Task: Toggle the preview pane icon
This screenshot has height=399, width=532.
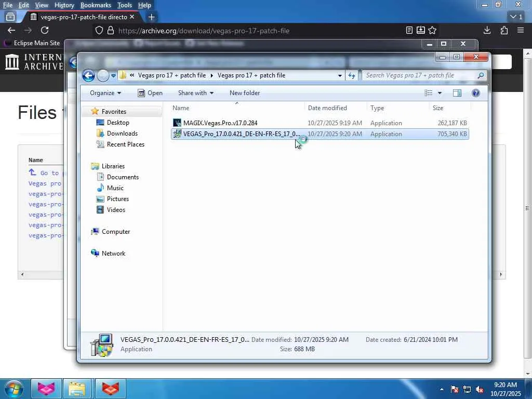Action: pyautogui.click(x=457, y=93)
